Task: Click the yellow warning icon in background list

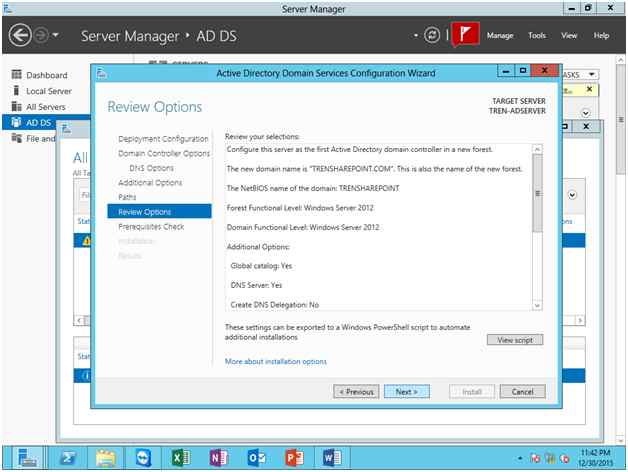Action: [86, 241]
